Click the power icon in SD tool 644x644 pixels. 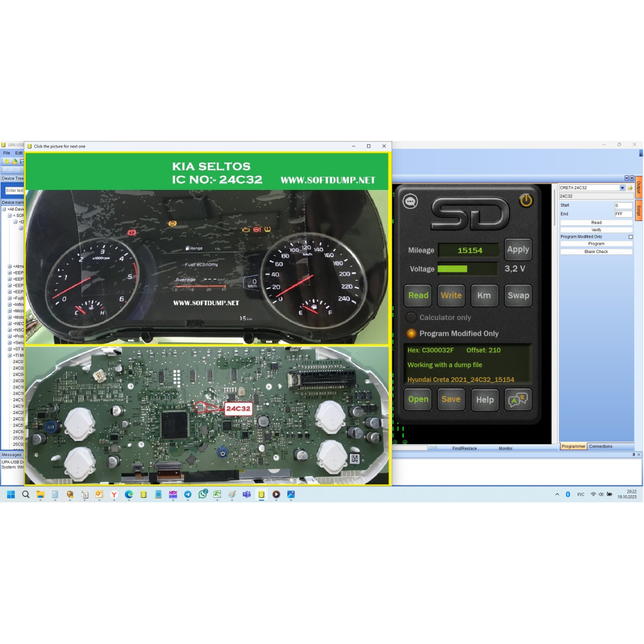tap(526, 200)
